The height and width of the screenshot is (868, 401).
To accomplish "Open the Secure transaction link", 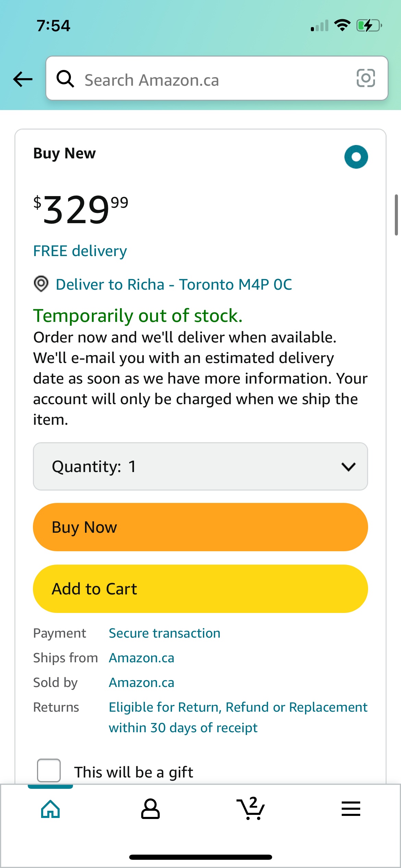I will 165,633.
